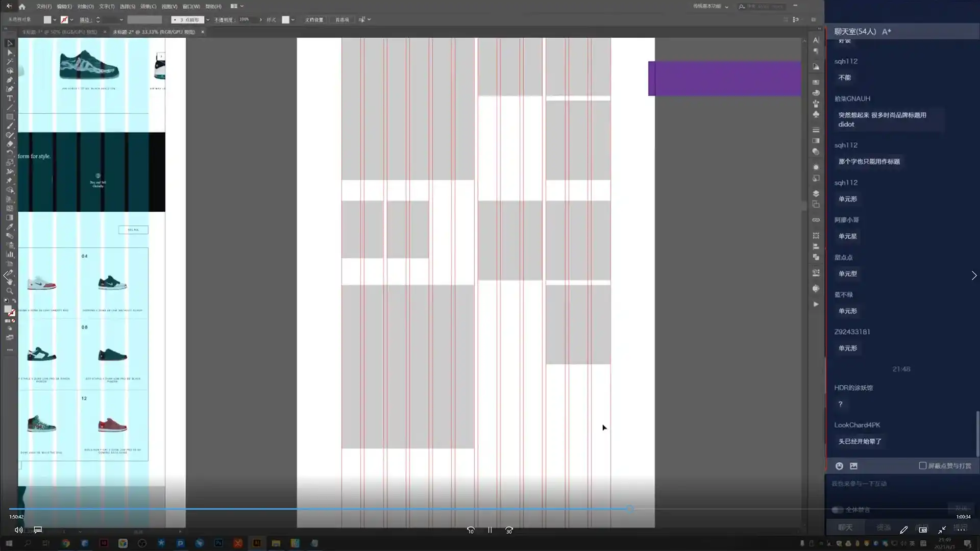Image resolution: width=980 pixels, height=551 pixels.
Task: Open the 3 点圆形 brush dropdown
Action: [x=208, y=20]
